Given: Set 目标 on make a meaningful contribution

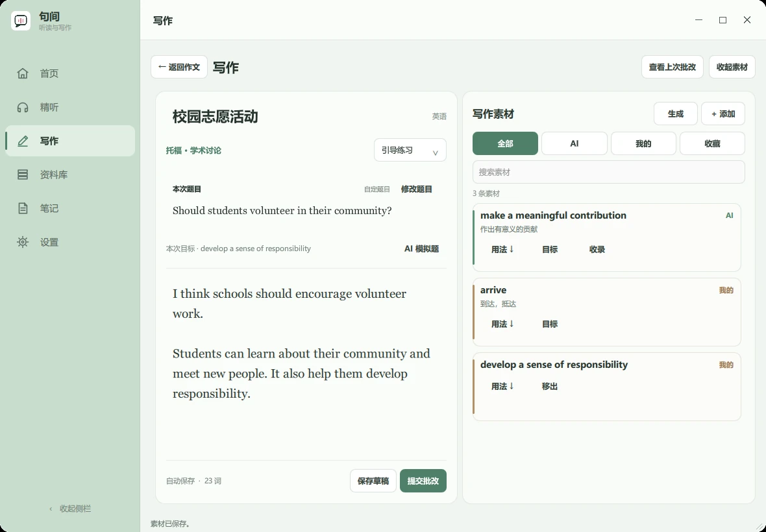Looking at the screenshot, I should point(550,249).
